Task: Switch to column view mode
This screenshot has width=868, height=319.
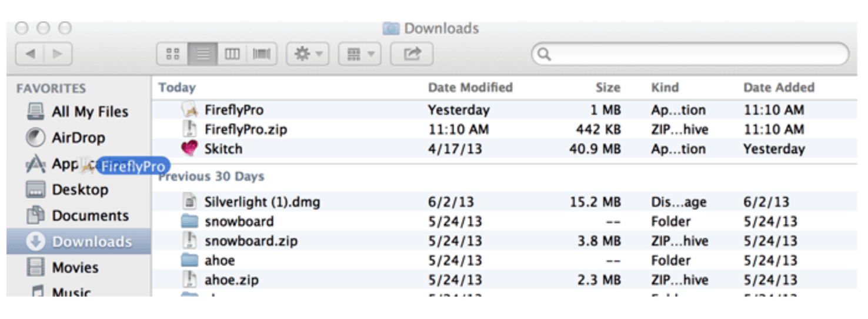Action: tap(232, 54)
